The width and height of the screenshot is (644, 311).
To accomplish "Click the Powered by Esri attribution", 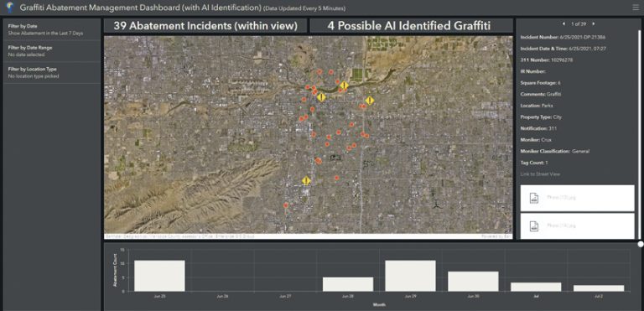I will [496, 236].
